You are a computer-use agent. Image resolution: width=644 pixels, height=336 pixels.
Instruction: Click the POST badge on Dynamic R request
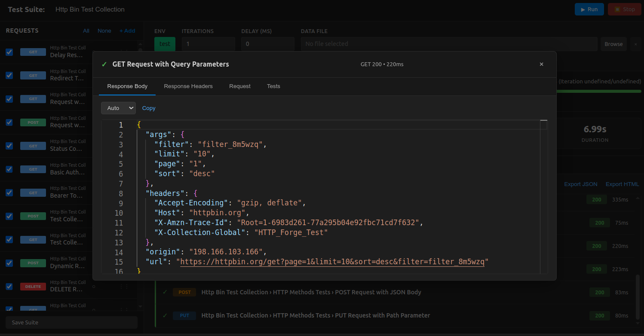pyautogui.click(x=33, y=263)
